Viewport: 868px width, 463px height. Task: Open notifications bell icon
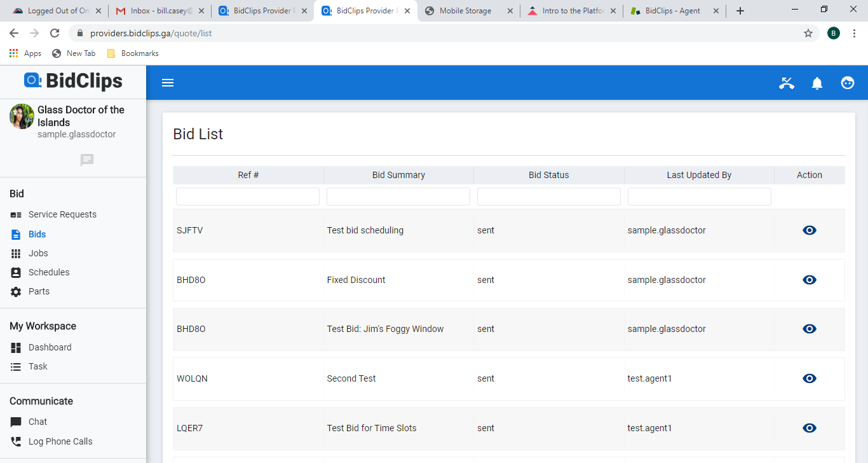pyautogui.click(x=817, y=83)
